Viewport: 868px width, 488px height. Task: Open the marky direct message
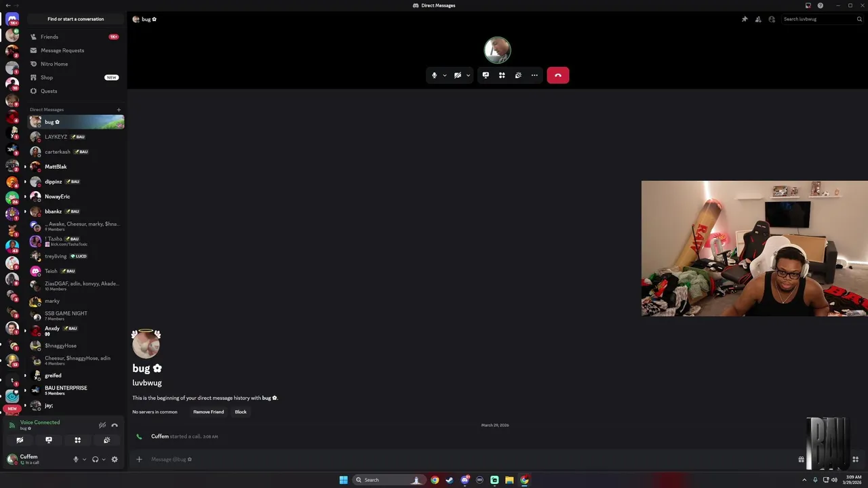pos(75,301)
